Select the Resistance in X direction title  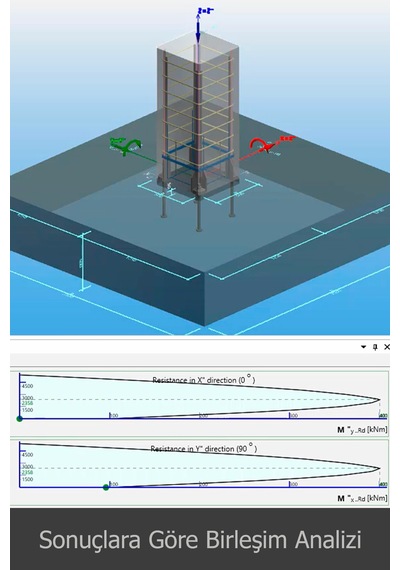204,380
